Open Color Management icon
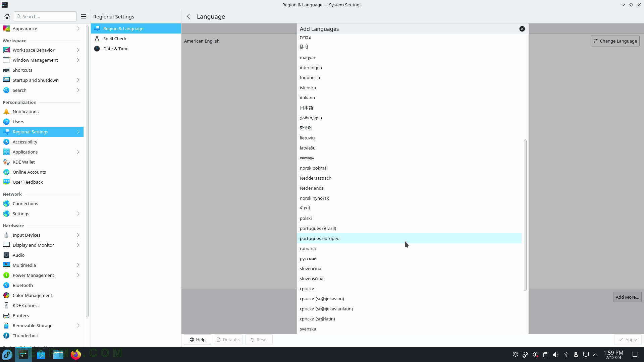Image resolution: width=644 pixels, height=362 pixels. (6, 295)
